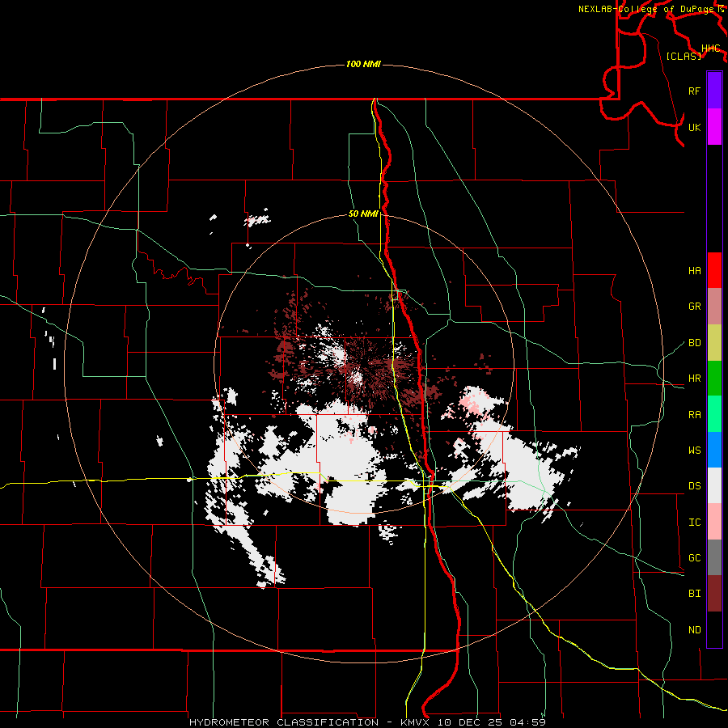Image resolution: width=728 pixels, height=728 pixels.
Task: Click the GR legend color swatch
Action: (x=714, y=307)
